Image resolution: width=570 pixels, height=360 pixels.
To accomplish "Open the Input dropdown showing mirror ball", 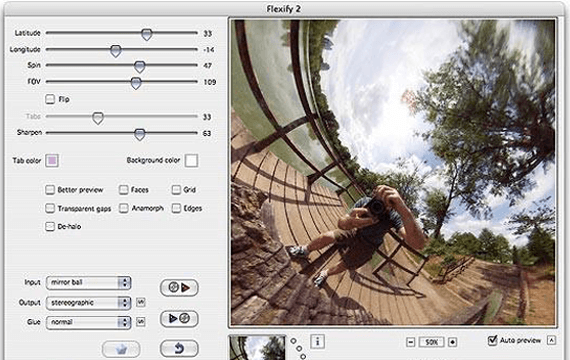I will [88, 283].
